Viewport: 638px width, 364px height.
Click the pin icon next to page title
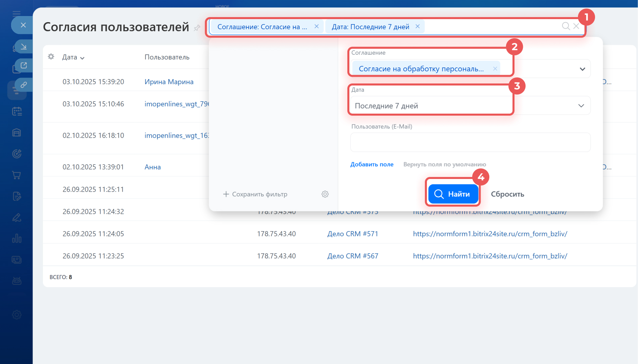pyautogui.click(x=197, y=28)
